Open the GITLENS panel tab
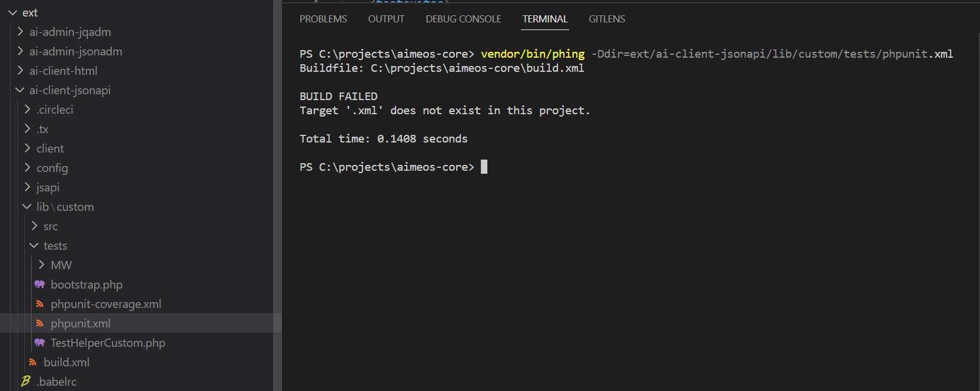The height and width of the screenshot is (391, 980). pyautogui.click(x=607, y=19)
